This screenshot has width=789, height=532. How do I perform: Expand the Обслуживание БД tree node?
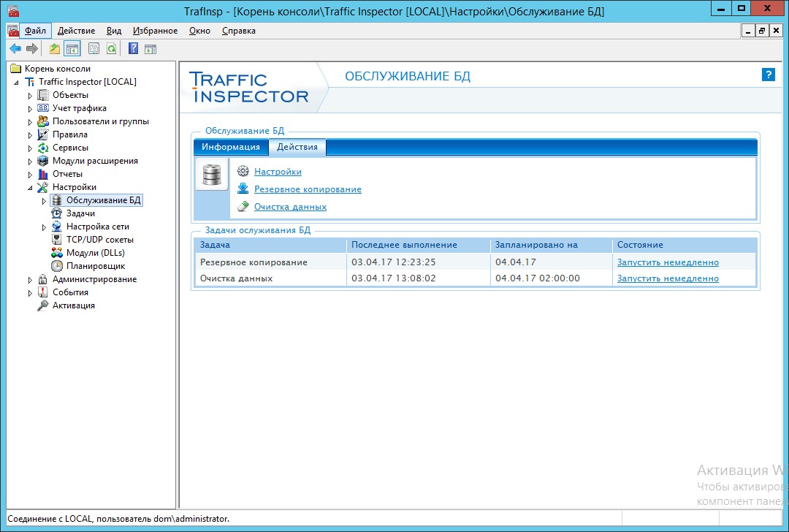(44, 201)
